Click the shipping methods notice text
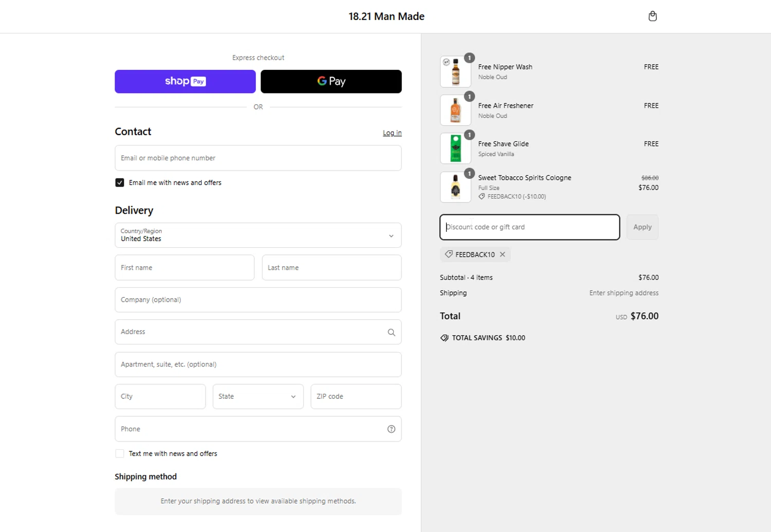Image resolution: width=771 pixels, height=532 pixels. tap(258, 501)
